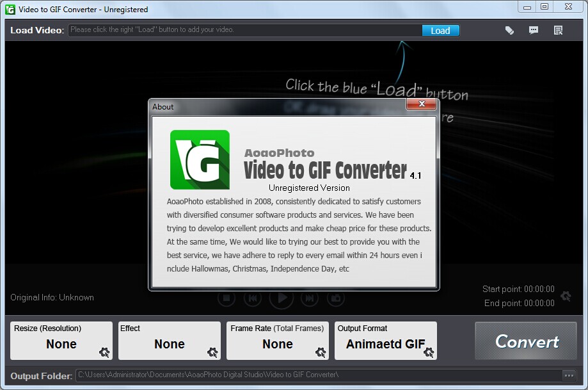Viewport: 588px width, 390px height.
Task: Click the Play button
Action: pos(282,298)
